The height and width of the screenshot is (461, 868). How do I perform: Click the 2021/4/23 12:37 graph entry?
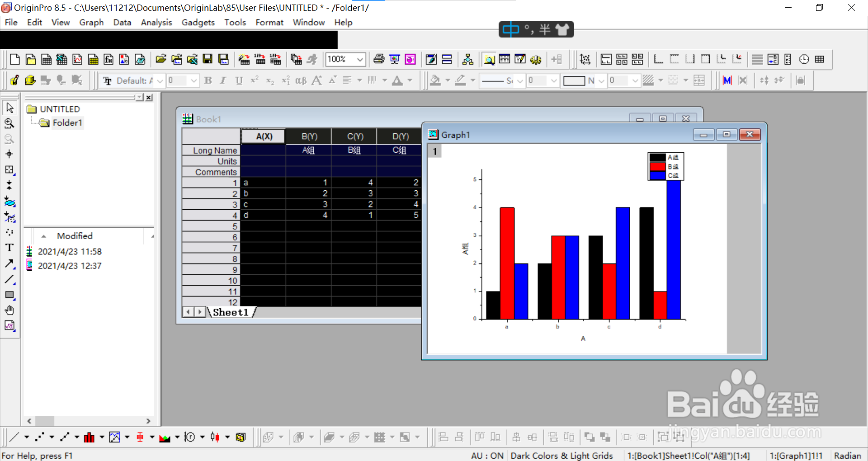70,266
